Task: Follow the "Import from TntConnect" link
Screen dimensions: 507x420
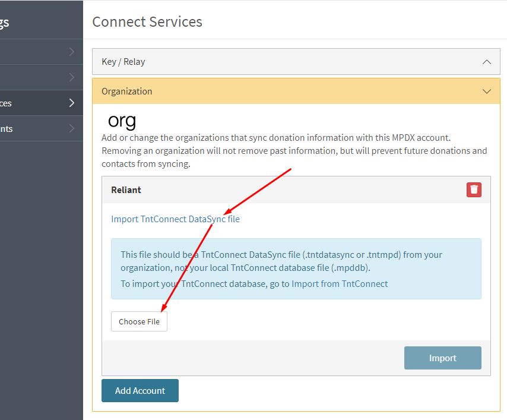Action: [340, 284]
